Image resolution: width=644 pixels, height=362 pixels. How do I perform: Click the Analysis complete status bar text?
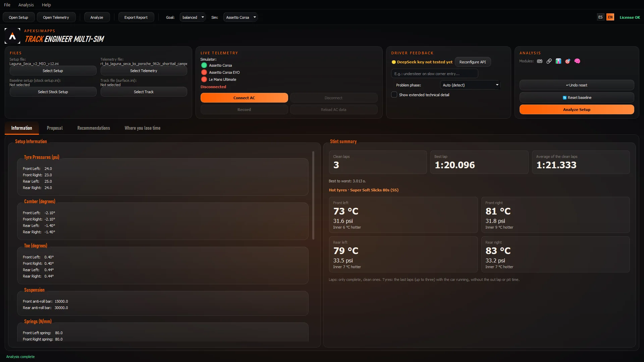(20, 357)
